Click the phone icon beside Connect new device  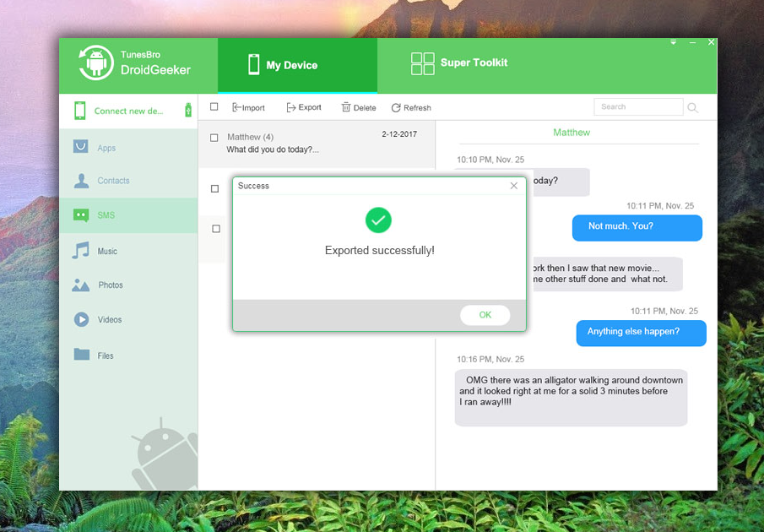80,111
